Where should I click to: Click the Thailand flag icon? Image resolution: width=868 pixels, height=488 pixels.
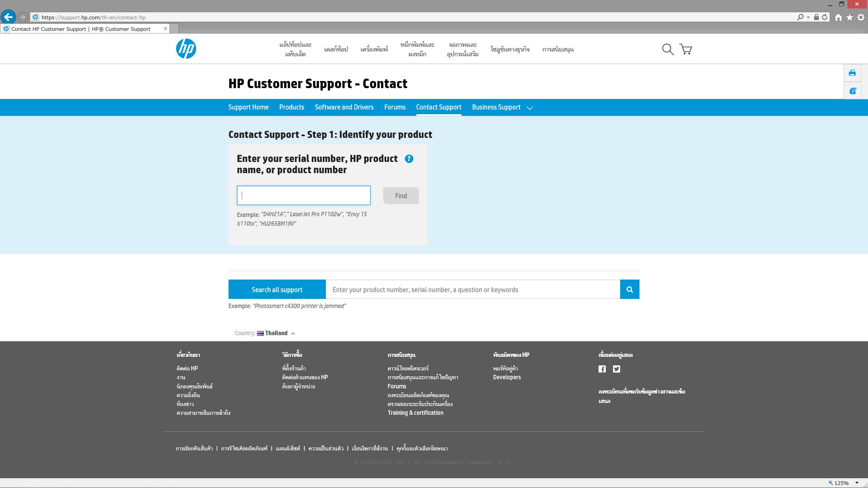coord(260,333)
